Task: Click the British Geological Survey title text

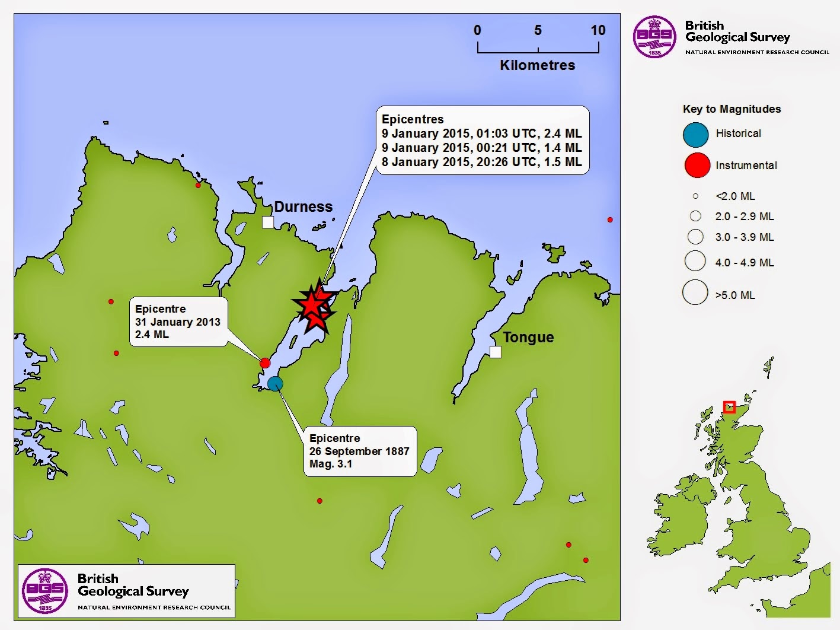Action: 737,31
